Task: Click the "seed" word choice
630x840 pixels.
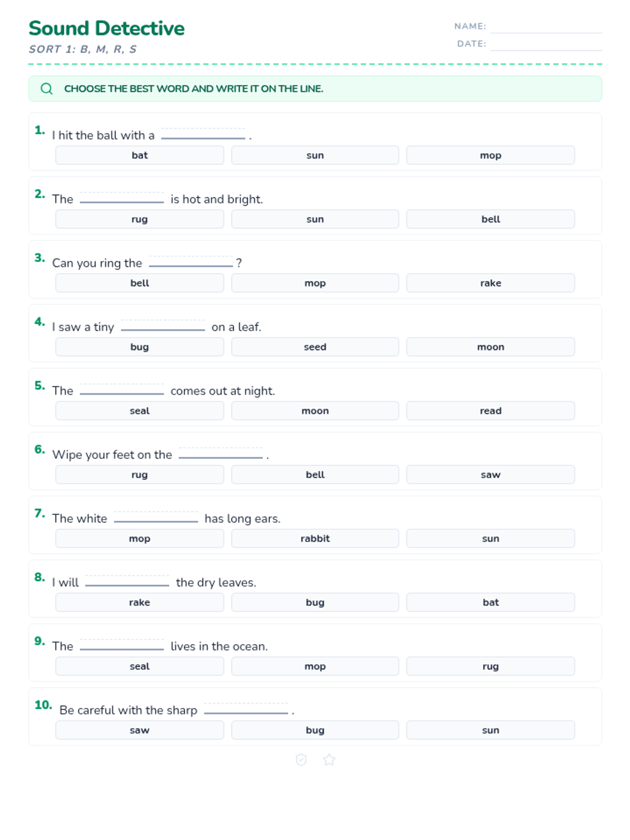Action: point(315,347)
